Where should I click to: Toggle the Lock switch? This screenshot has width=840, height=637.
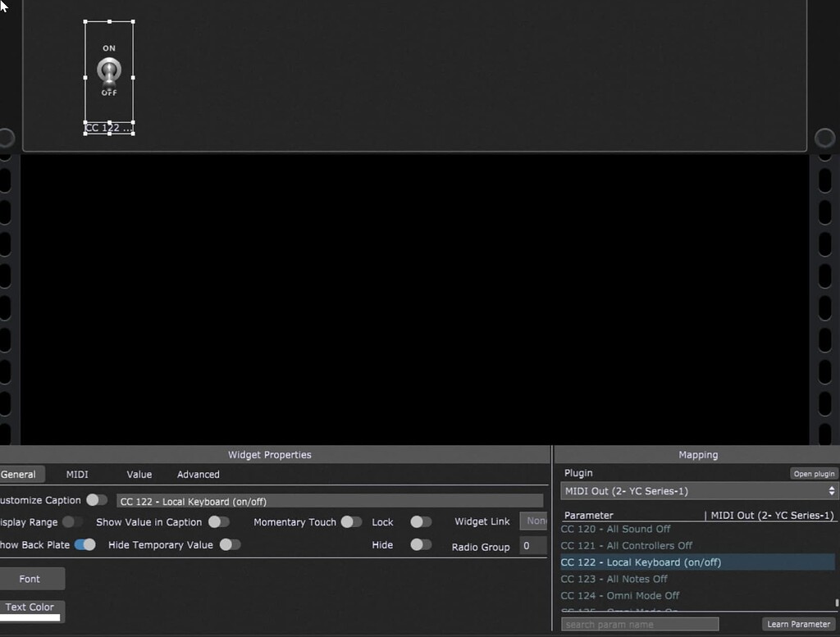(421, 522)
